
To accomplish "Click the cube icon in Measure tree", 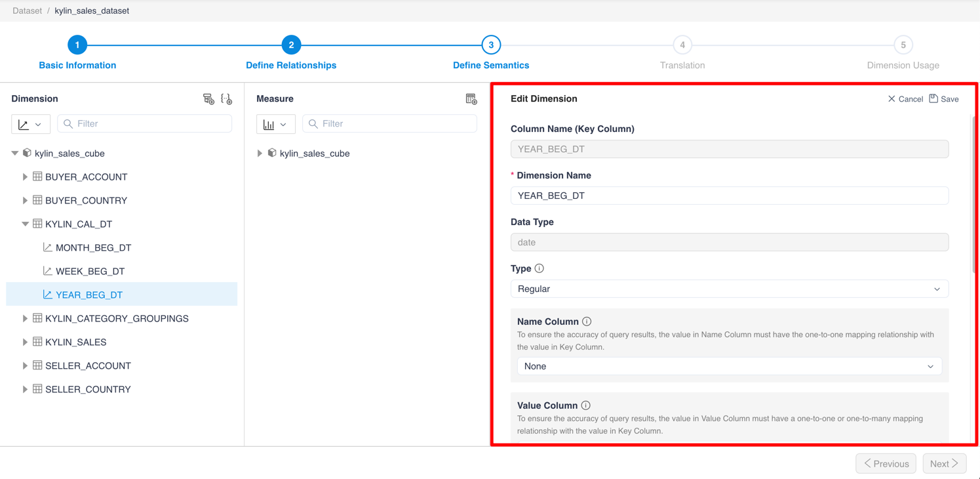I will (x=272, y=153).
